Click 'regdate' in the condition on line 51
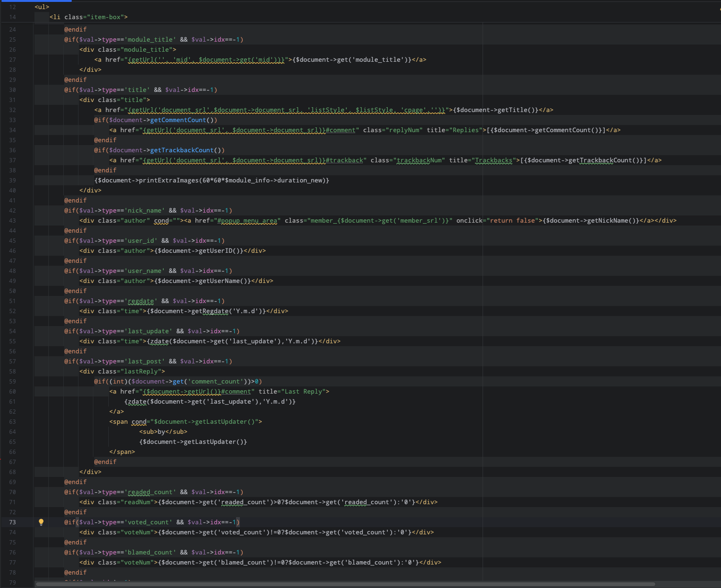The width and height of the screenshot is (721, 588). [141, 301]
